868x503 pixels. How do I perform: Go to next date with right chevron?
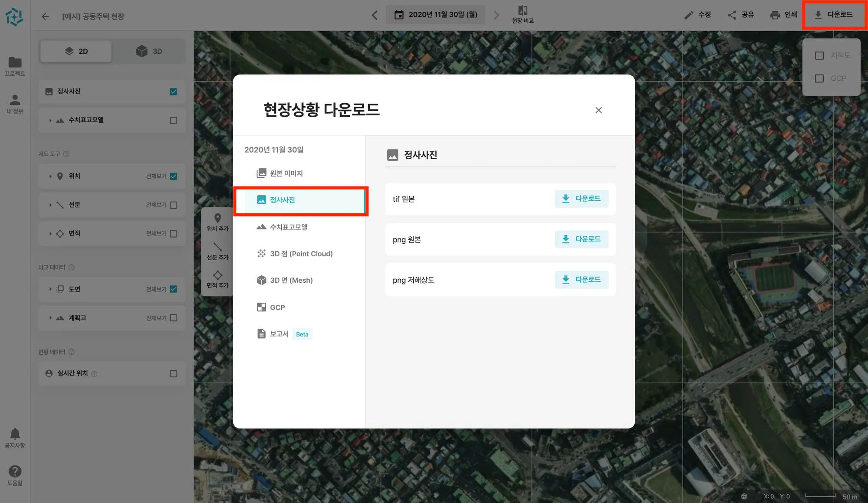click(x=496, y=16)
